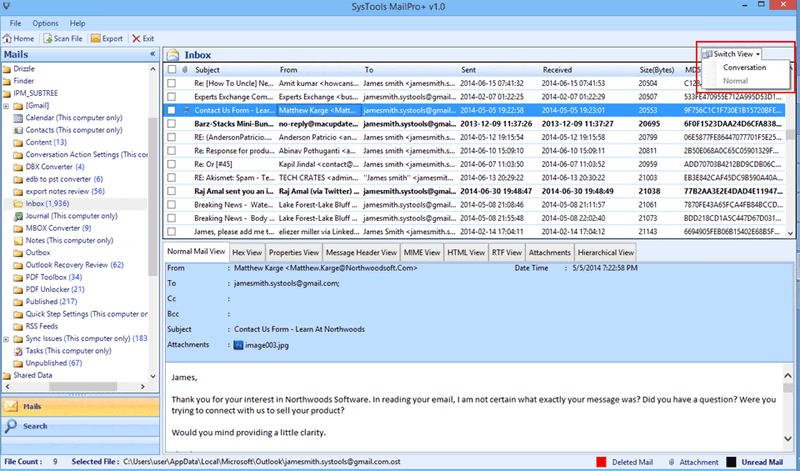Click the Export toolbar icon
The height and width of the screenshot is (471, 800).
95,38
